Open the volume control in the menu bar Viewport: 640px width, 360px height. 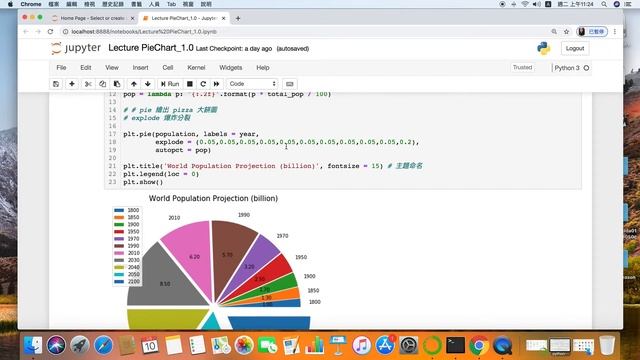(536, 4)
